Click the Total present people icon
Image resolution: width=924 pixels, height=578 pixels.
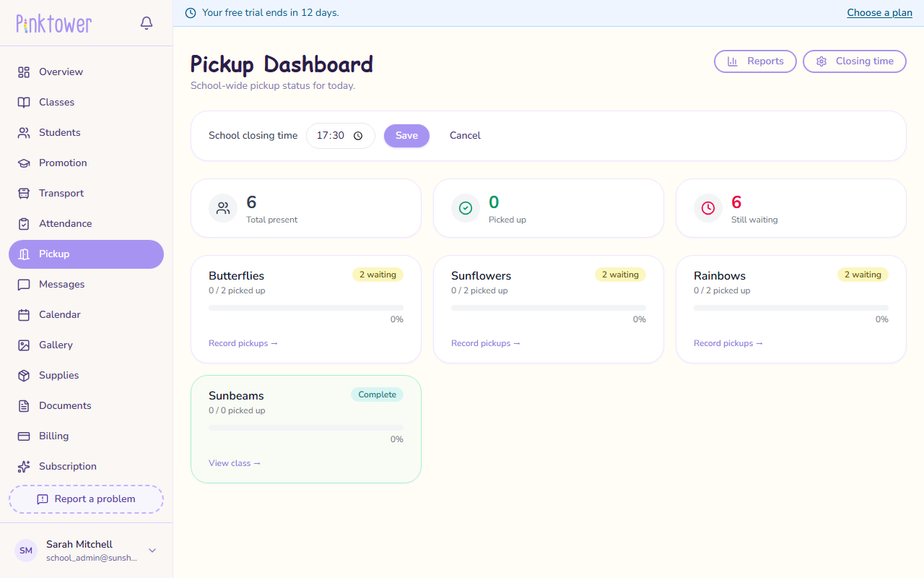(223, 208)
